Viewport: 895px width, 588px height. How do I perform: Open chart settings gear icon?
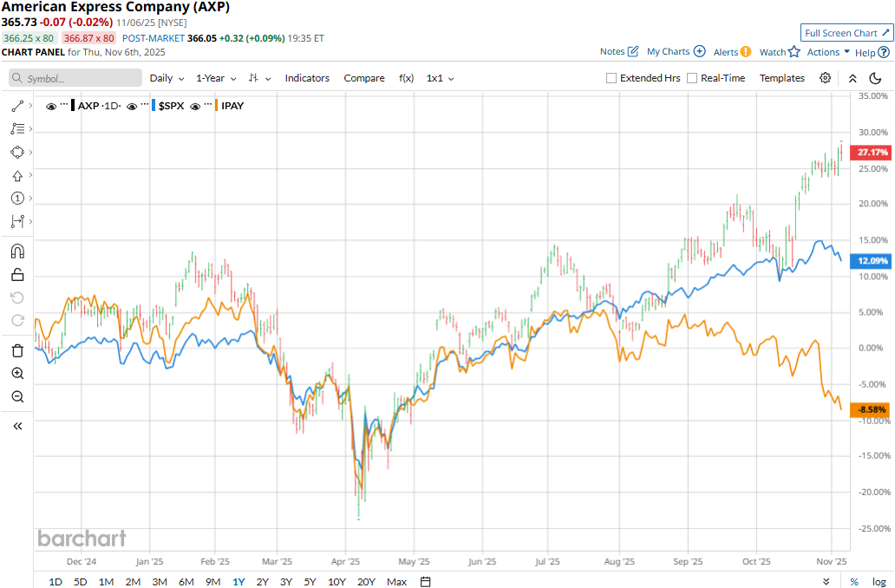[x=825, y=78]
